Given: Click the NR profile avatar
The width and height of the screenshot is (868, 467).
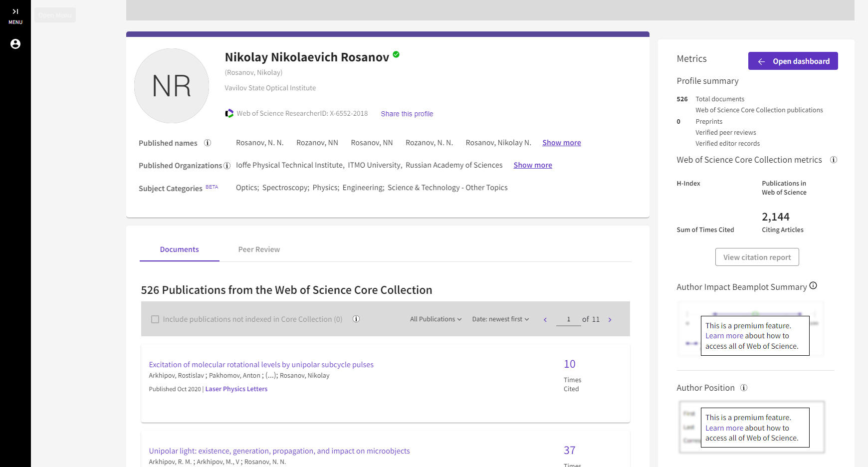Looking at the screenshot, I should pos(172,86).
